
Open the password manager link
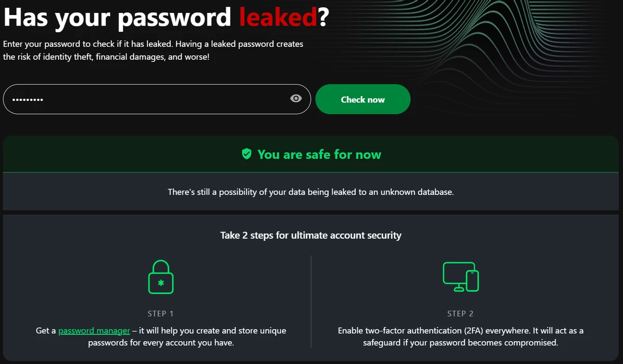94,330
